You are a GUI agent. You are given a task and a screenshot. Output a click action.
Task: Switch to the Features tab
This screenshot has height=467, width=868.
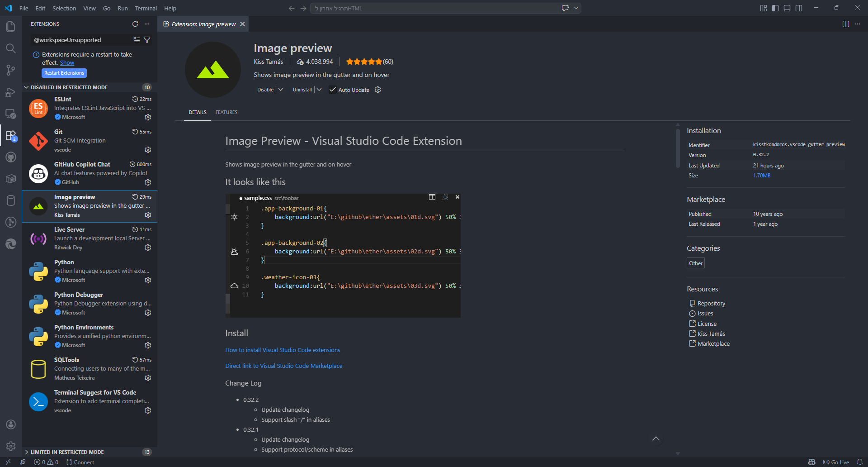pos(226,112)
